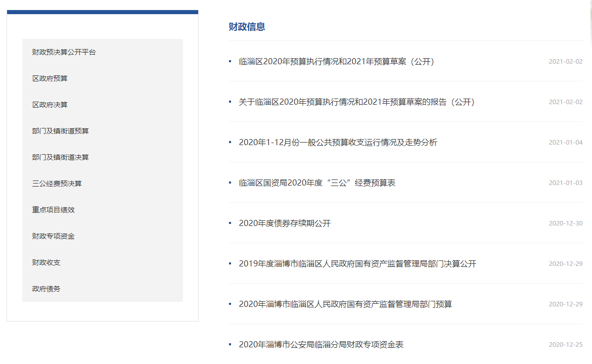
Task: Click the 财政信息 section heading
Action: point(247,27)
